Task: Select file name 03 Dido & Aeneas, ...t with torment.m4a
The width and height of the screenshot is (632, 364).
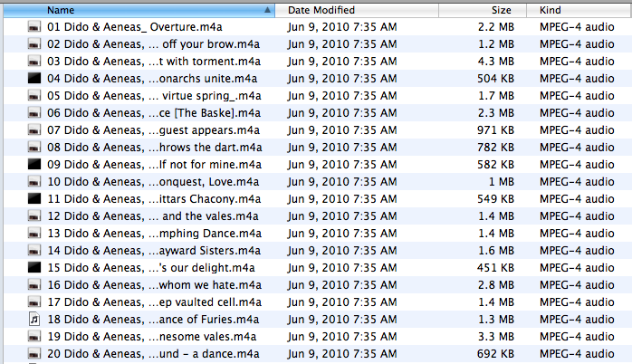Action: click(154, 62)
